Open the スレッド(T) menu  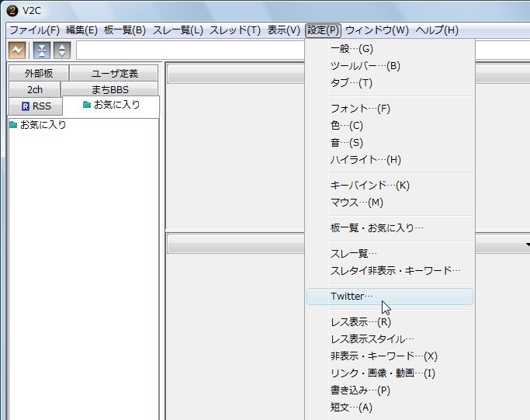click(235, 30)
